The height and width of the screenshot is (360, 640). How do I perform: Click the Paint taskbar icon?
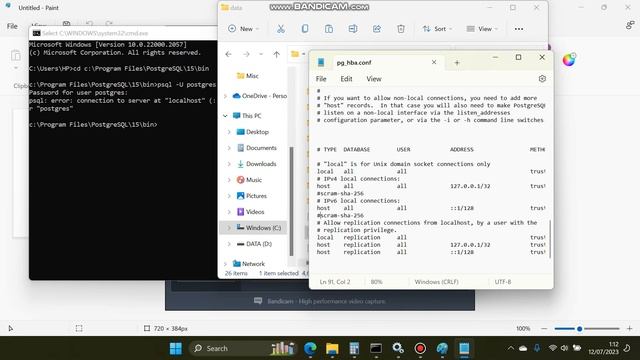pyautogui.click(x=442, y=349)
